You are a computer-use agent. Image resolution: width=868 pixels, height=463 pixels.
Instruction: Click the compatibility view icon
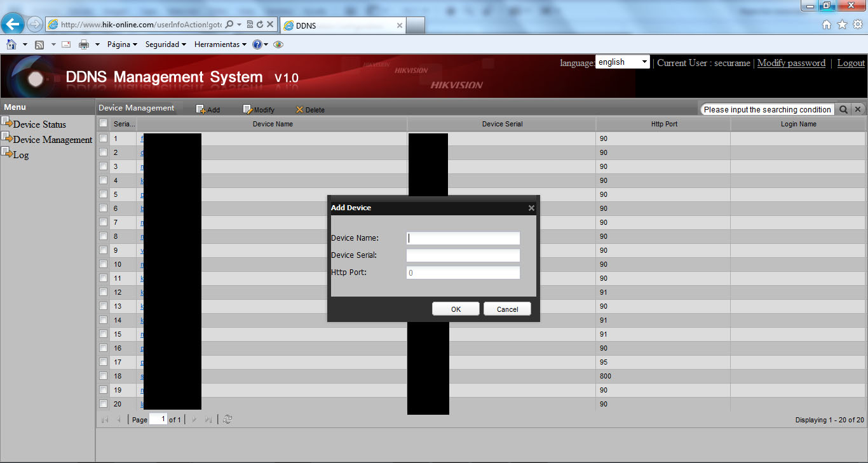(250, 24)
